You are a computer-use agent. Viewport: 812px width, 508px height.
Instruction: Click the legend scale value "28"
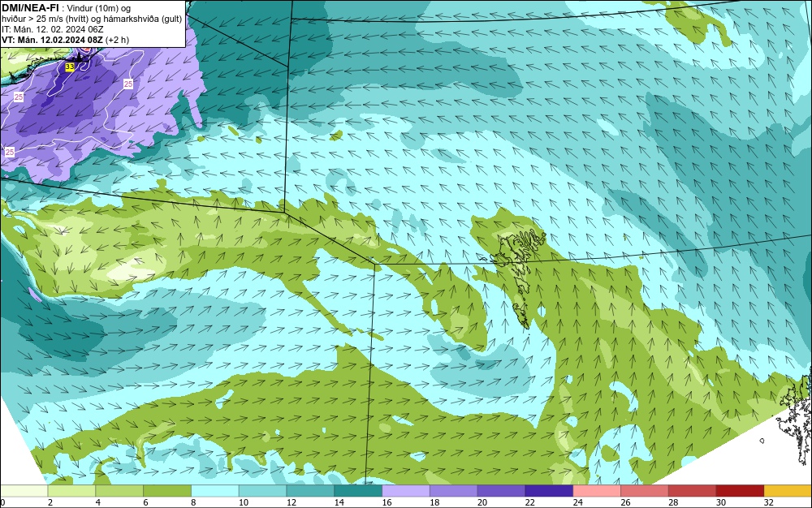tap(673, 502)
